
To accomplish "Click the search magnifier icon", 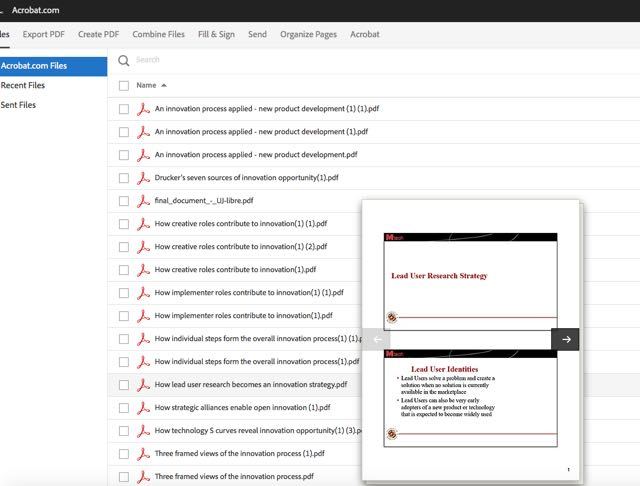I will [123, 61].
